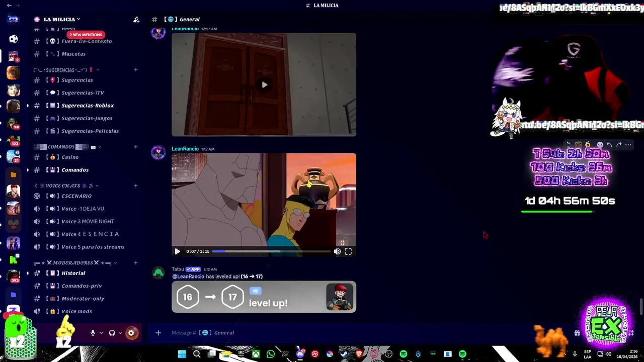This screenshot has width=644, height=362.
Task: Click the @LeanRancio mention in Tatsu message
Action: click(x=188, y=277)
